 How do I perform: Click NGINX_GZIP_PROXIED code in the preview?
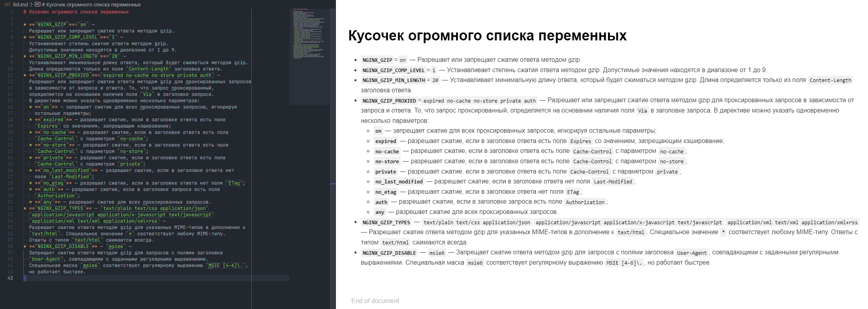coord(389,101)
